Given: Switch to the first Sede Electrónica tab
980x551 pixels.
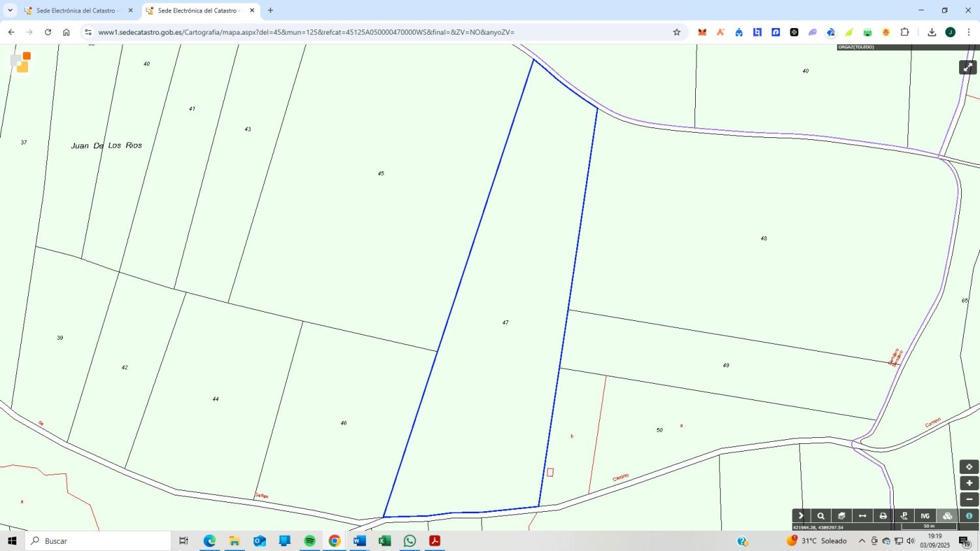Looking at the screenshot, I should (x=75, y=10).
